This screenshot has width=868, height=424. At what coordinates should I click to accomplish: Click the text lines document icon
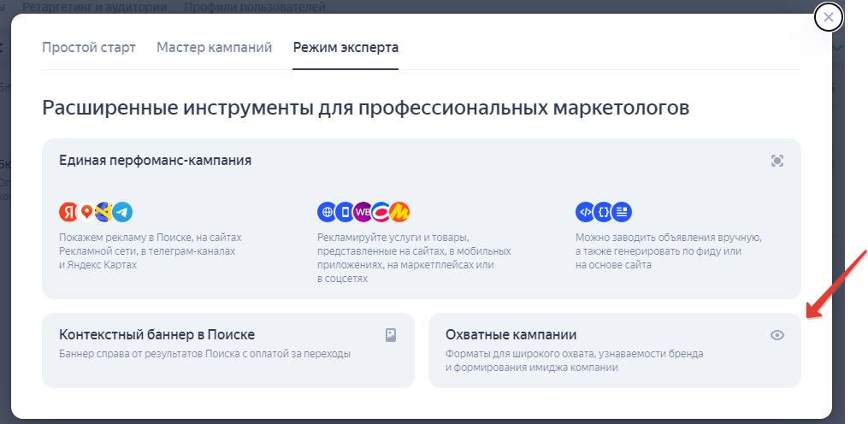(x=623, y=211)
